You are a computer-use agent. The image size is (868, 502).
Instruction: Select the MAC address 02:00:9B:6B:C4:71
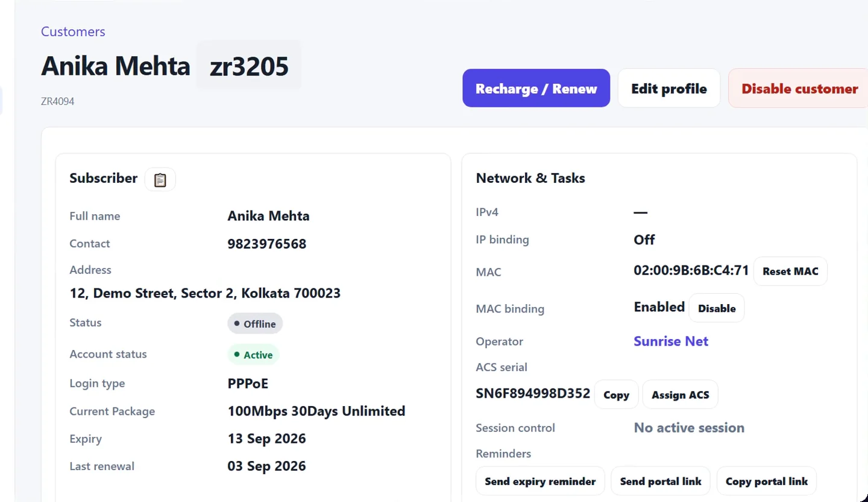[691, 271]
